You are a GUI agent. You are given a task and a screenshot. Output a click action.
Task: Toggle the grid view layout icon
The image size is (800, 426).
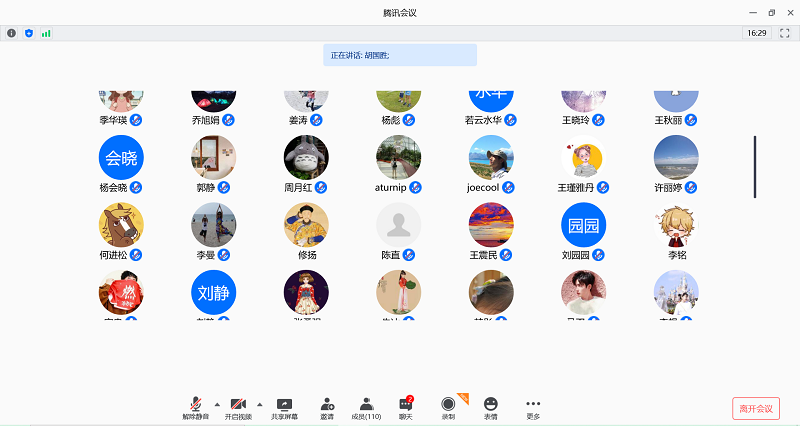[783, 33]
